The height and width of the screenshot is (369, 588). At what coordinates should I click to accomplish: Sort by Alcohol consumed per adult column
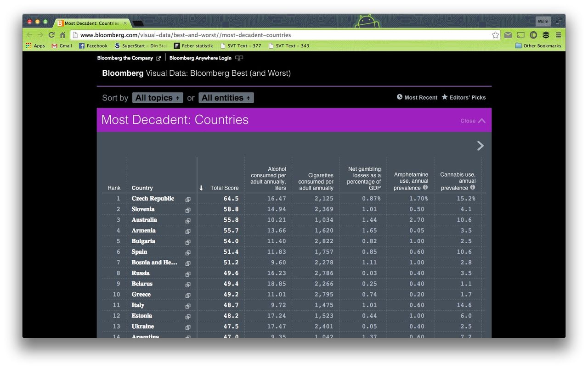(268, 179)
